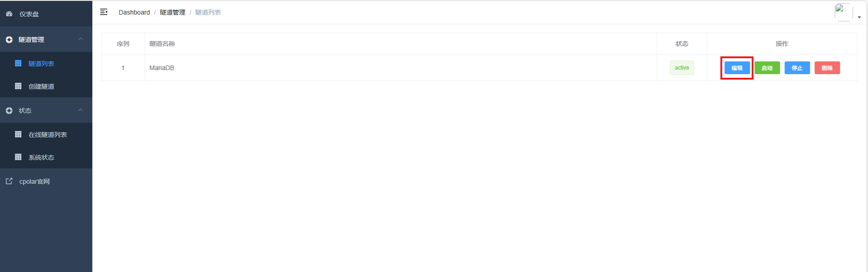Open the user avatar dropdown arrow
Viewport: 868px width, 272px height.
tap(859, 17)
